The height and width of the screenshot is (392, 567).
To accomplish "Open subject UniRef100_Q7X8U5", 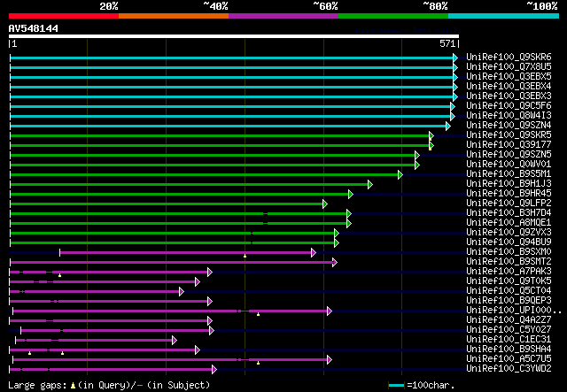I will click(x=509, y=66).
